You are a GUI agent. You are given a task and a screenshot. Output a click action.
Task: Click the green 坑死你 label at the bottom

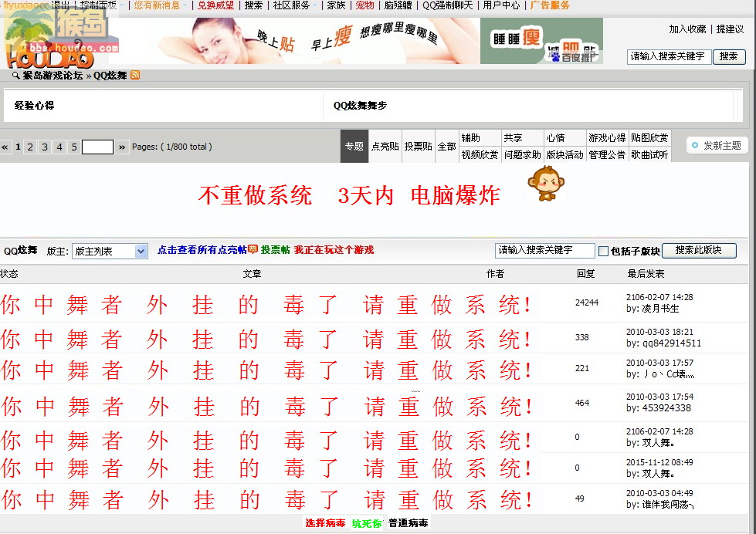(x=367, y=523)
